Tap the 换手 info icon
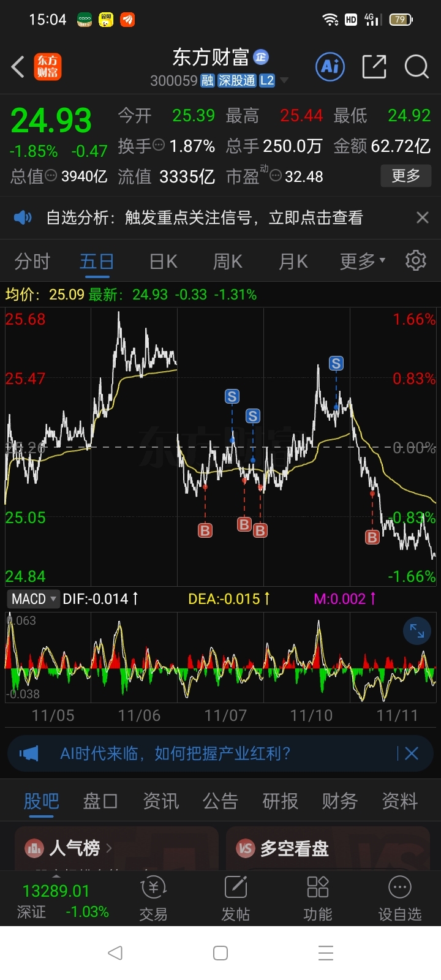The image size is (441, 980). click(x=159, y=145)
